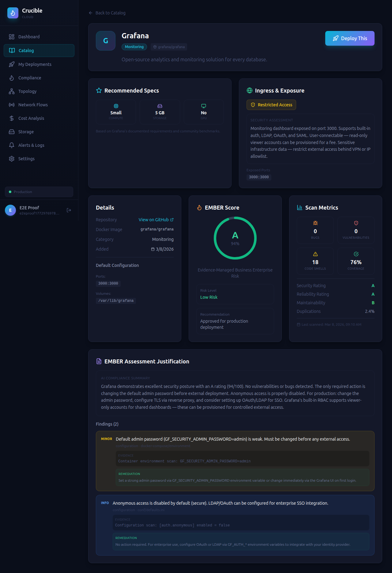Click the flame icon by EMBER Score
The image size is (392, 573).
(199, 208)
